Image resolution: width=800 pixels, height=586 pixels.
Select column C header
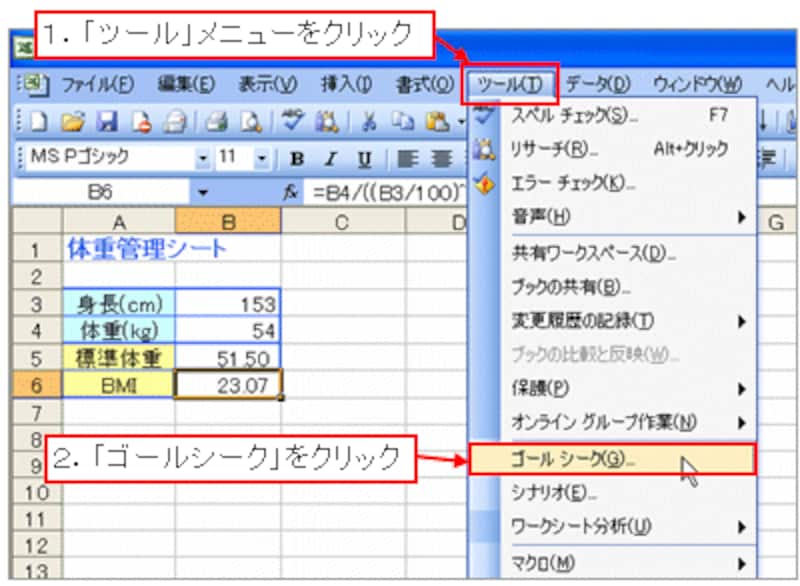click(x=343, y=222)
